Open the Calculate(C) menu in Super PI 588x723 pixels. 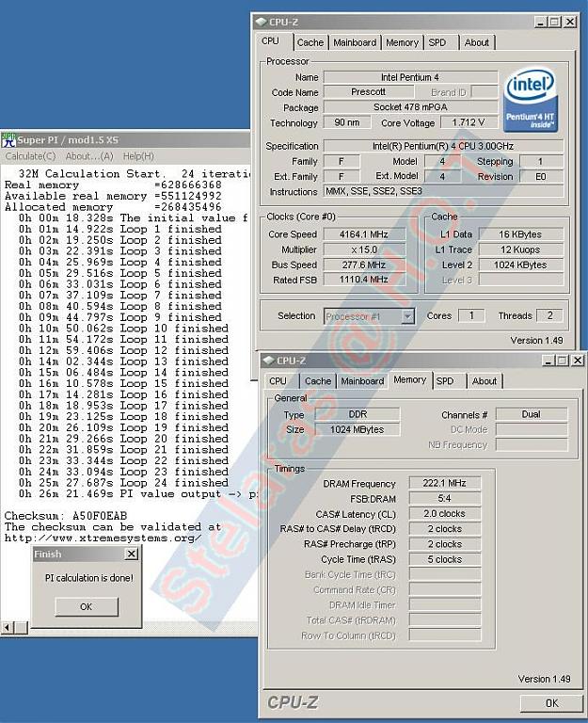click(x=30, y=156)
